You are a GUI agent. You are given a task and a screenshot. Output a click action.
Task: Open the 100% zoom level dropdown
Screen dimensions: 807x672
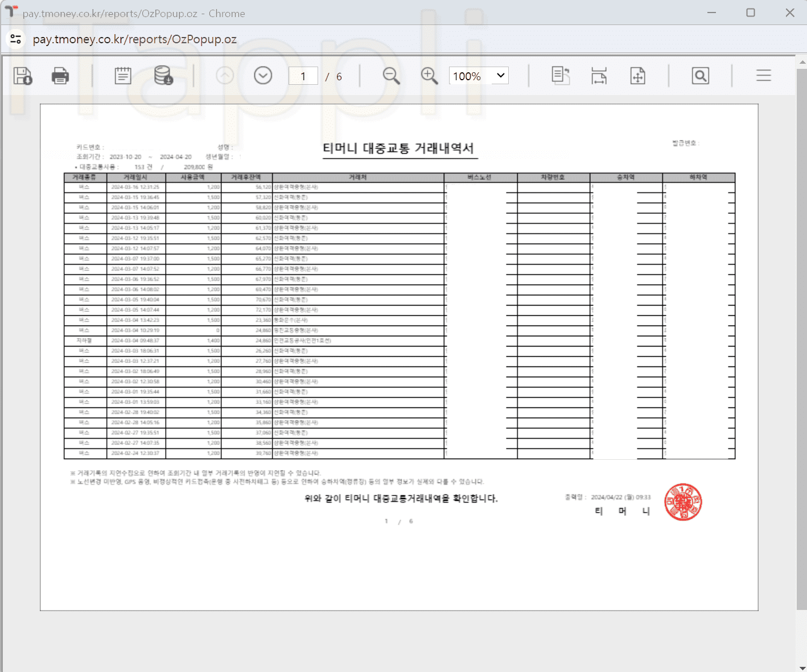479,76
